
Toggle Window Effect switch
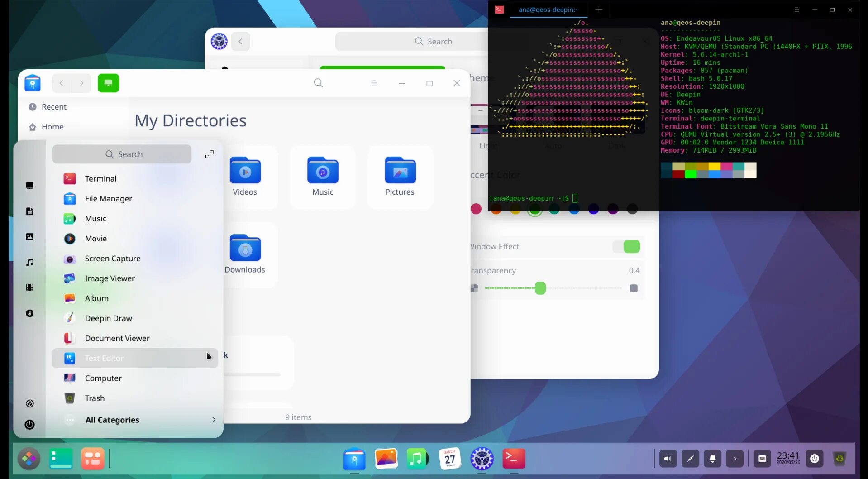(626, 246)
